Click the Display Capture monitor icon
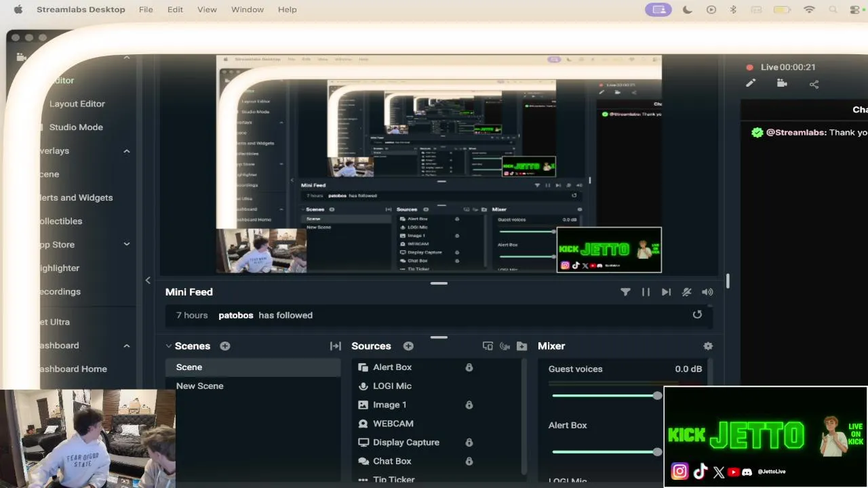Viewport: 868px width, 488px height. point(363,442)
